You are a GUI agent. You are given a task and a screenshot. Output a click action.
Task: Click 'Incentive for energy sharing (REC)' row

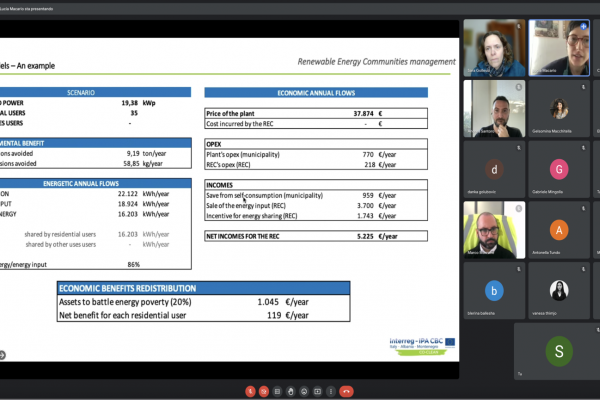[x=316, y=216]
